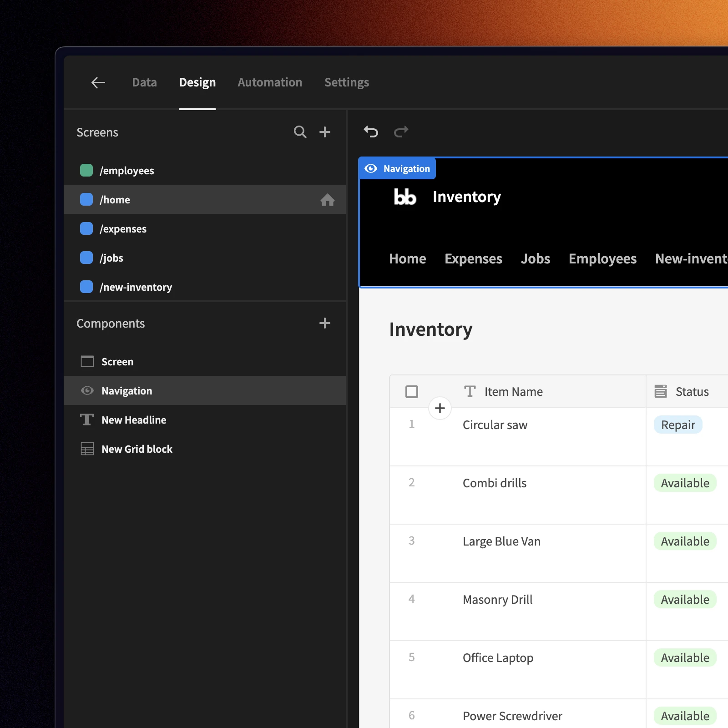The width and height of the screenshot is (728, 728).
Task: Click row number 3 in the table
Action: [x=412, y=541]
